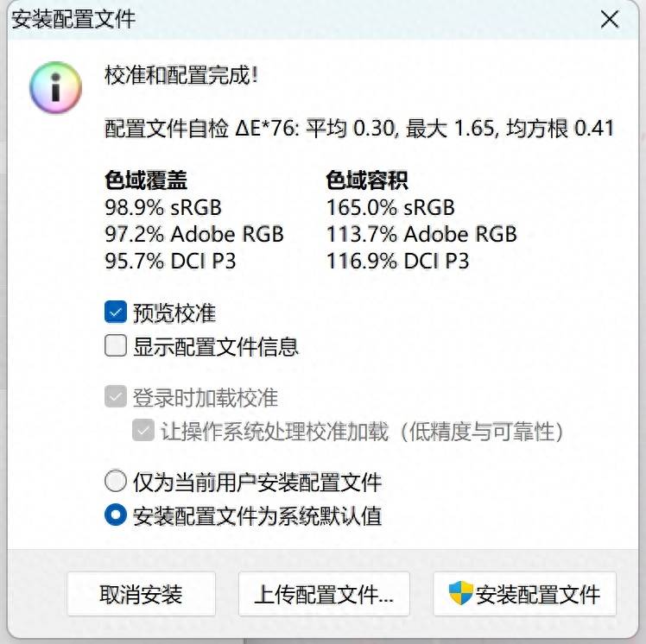The image size is (646, 644).
Task: Click the 97.2% Adobe RGB coverage value
Action: pos(194,234)
